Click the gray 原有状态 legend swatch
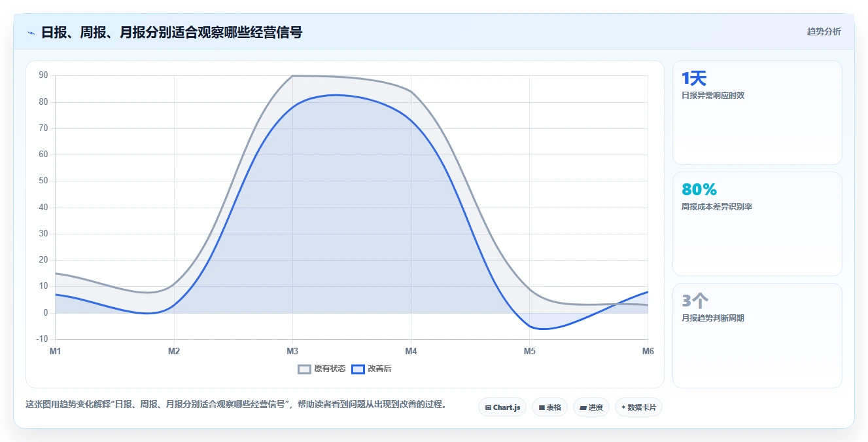Image resolution: width=868 pixels, height=442 pixels. tap(304, 369)
